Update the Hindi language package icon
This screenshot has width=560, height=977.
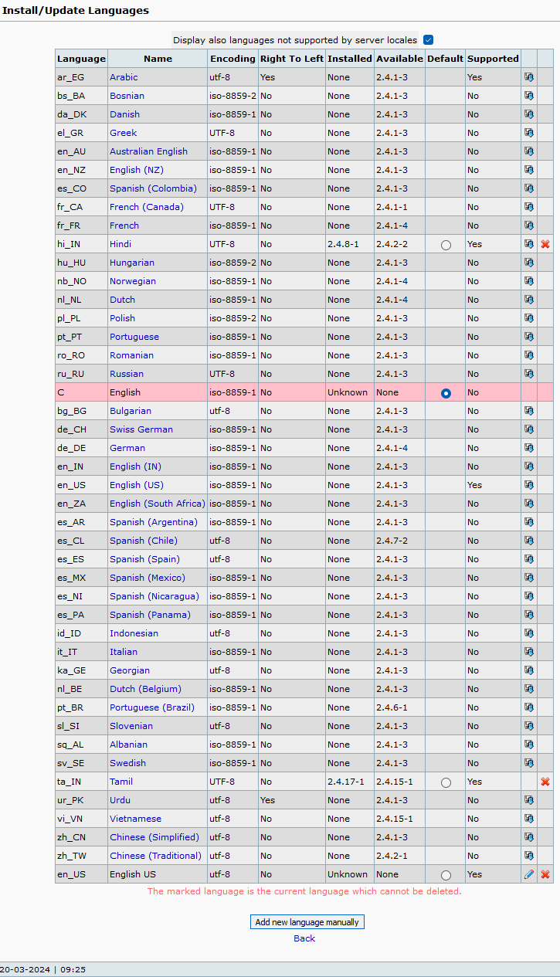click(x=529, y=244)
